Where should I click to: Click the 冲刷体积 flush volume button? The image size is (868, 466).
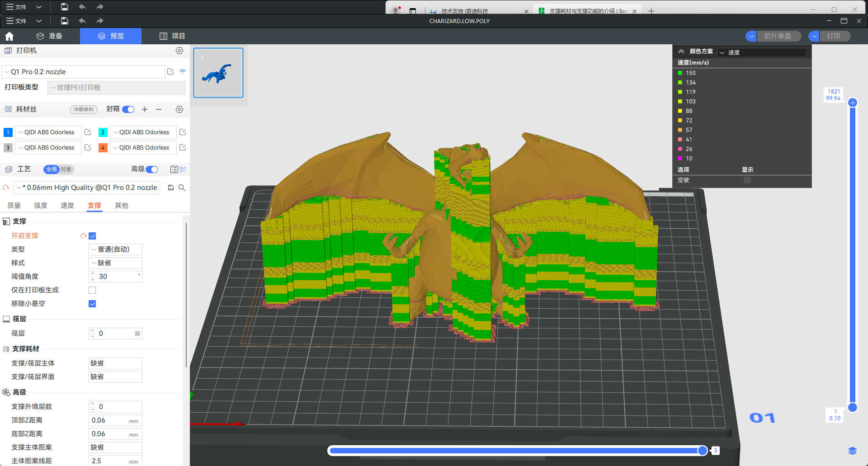84,109
